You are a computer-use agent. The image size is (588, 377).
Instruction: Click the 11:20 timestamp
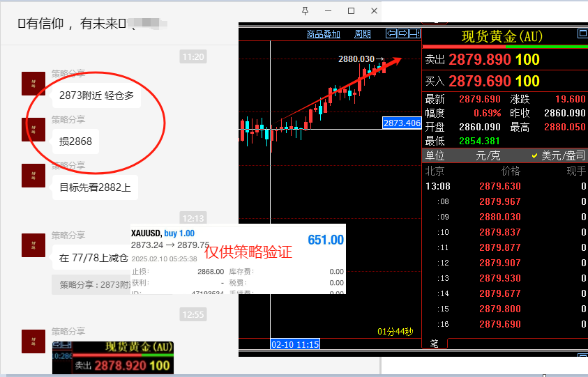pos(193,57)
